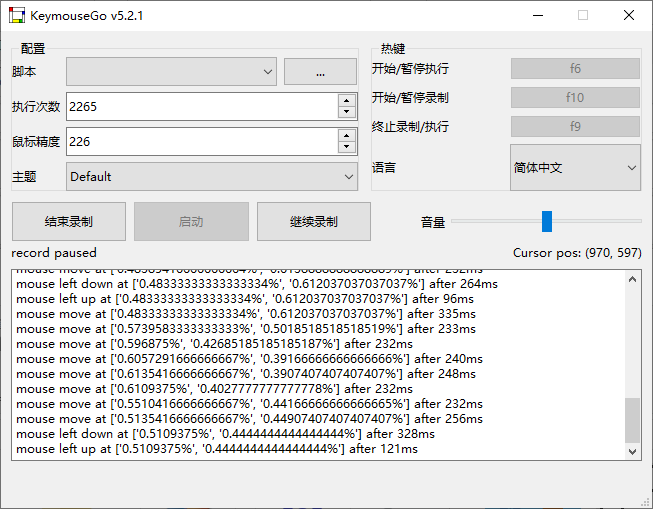Open the language dropdown showing 简体中文
The width and height of the screenshot is (653, 509).
click(x=575, y=167)
